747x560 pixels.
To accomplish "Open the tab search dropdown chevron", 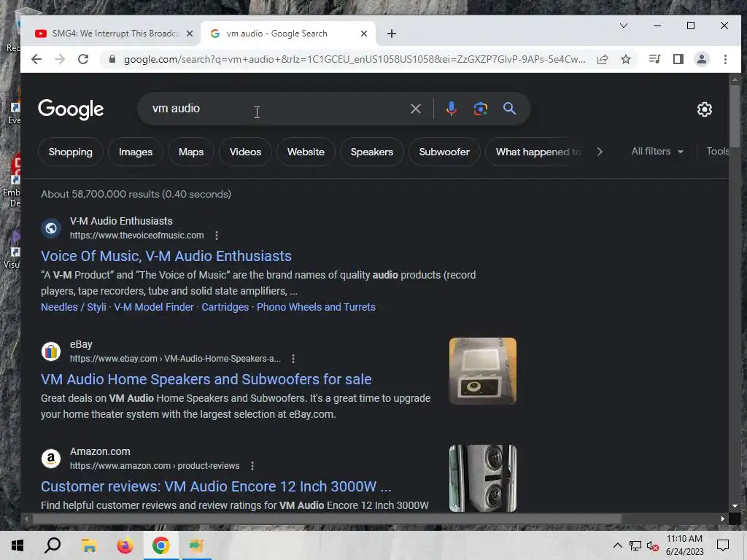I will click(623, 26).
